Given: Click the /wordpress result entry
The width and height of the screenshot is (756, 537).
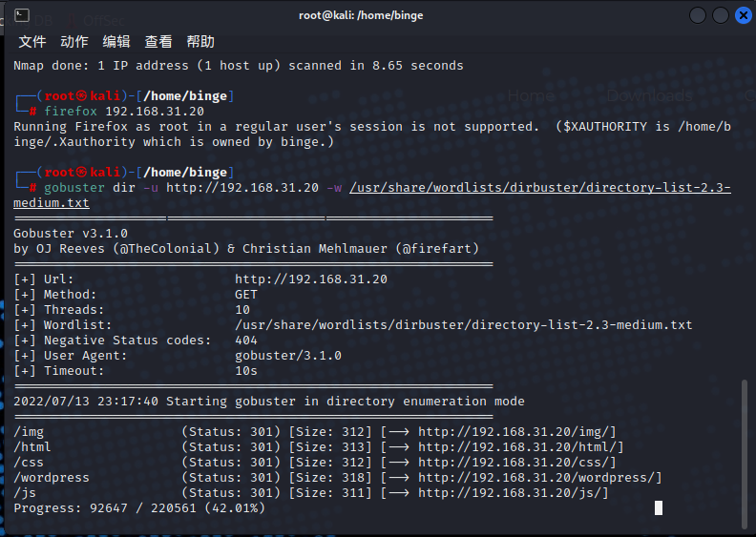Looking at the screenshot, I should 52,478.
